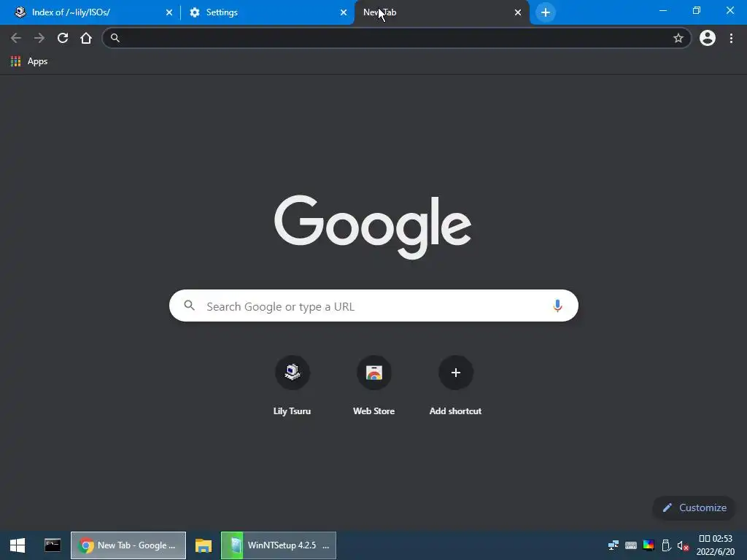Screen dimensions: 747x560
Task: Open the muted volume tray icon
Action: coord(683,545)
